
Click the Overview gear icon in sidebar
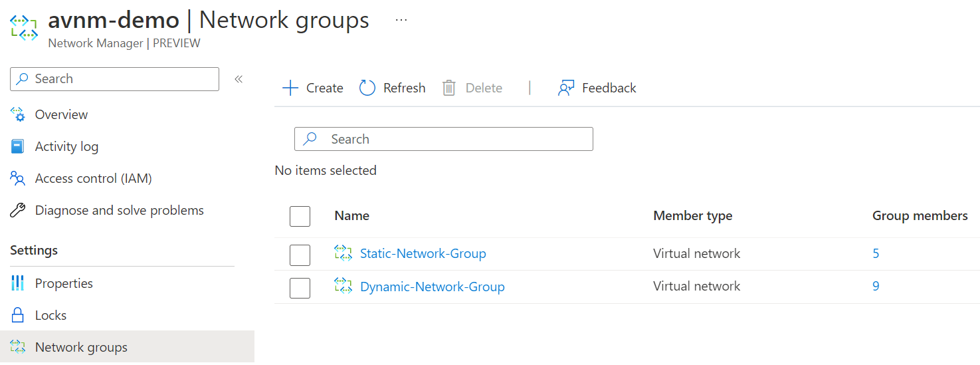point(18,114)
